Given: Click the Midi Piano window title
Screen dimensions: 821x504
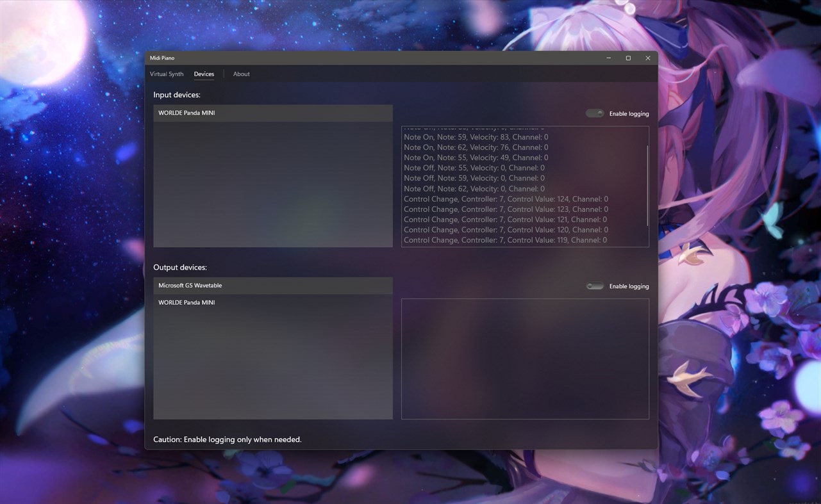Looking at the screenshot, I should pos(162,58).
